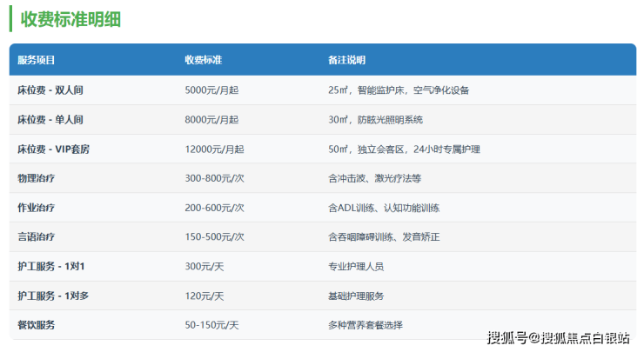Image resolution: width=644 pixels, height=352 pixels.
Task: Select the 含吞咽障碍训练、发音矫正 remark
Action: click(384, 237)
